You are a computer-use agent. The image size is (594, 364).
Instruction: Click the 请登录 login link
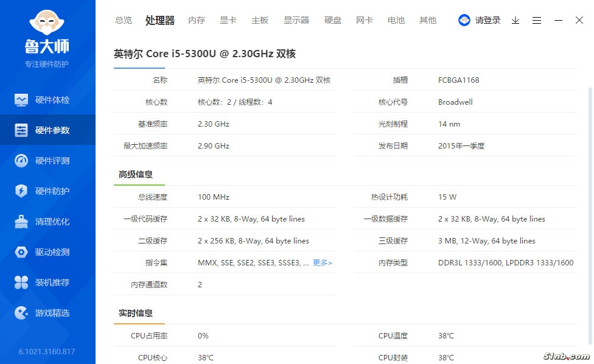tap(488, 20)
